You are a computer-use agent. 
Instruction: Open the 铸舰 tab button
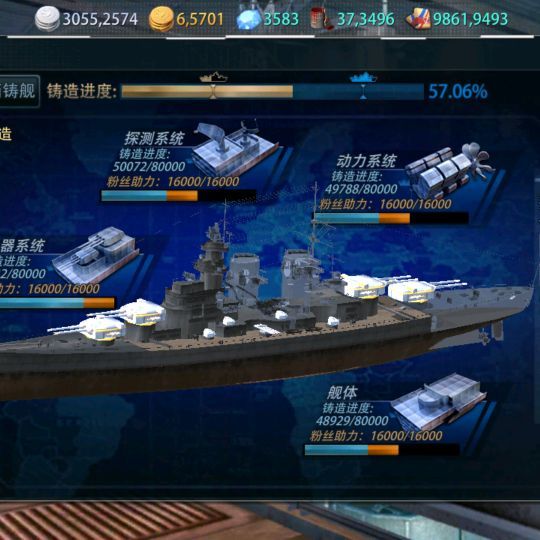click(x=19, y=91)
